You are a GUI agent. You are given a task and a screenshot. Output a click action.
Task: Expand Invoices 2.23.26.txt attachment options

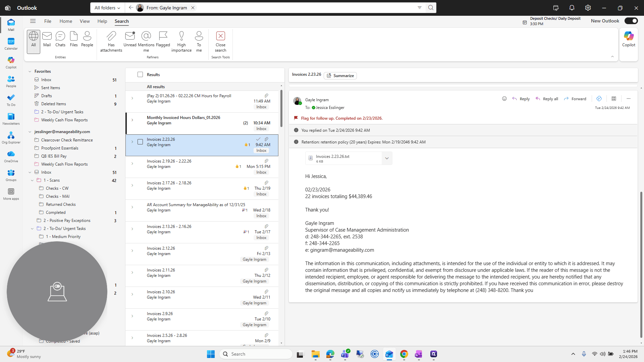click(x=387, y=158)
